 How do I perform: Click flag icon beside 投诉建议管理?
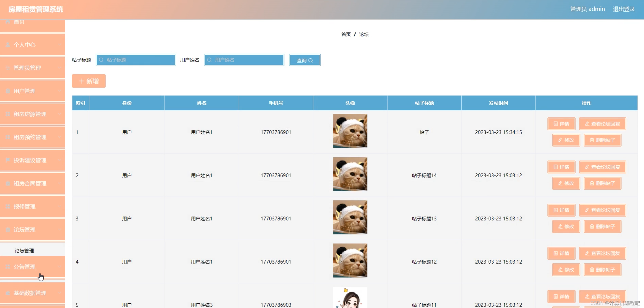(x=8, y=160)
